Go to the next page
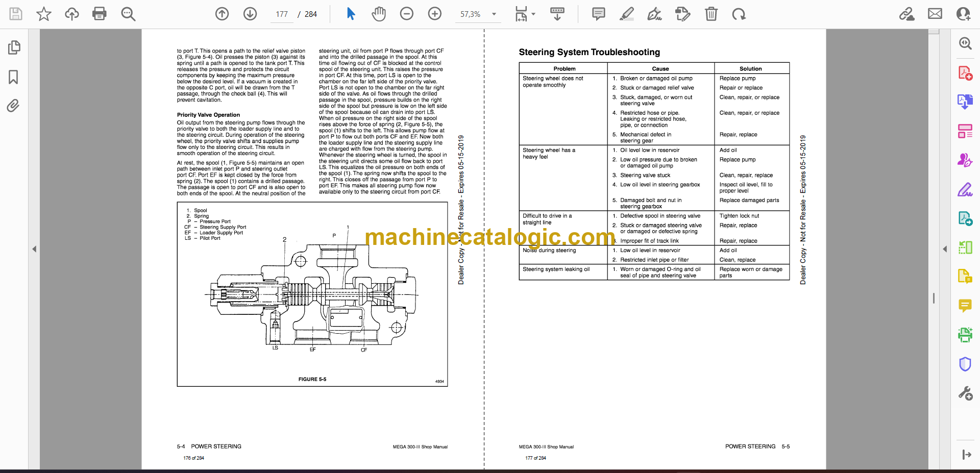Viewport: 980px width, 473px height. pyautogui.click(x=250, y=14)
